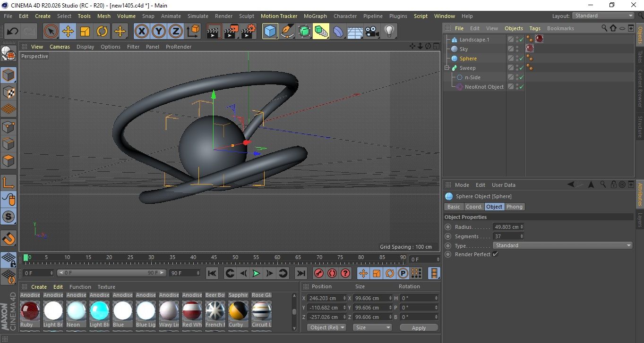Select the Move tool in top toolbar
The width and height of the screenshot is (644, 343).
point(68,32)
